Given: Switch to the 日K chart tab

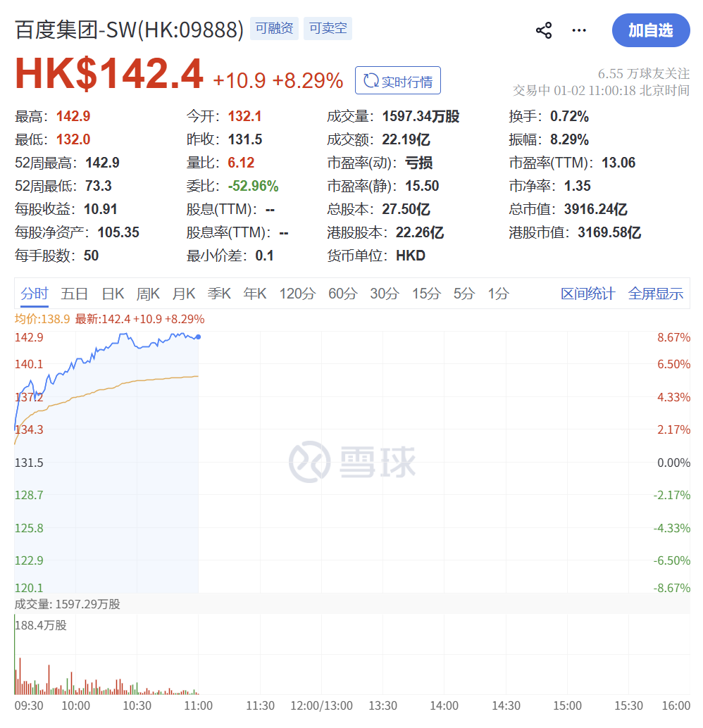Looking at the screenshot, I should coord(113,294).
